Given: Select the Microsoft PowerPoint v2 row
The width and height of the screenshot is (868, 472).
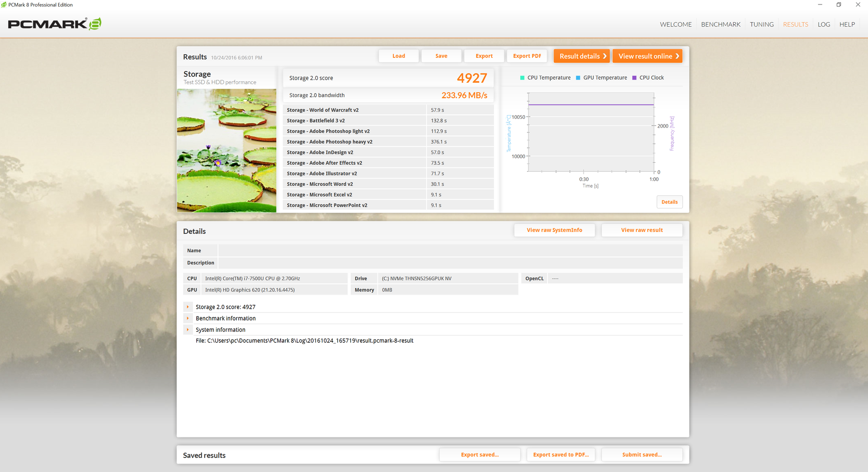Looking at the screenshot, I should tap(388, 205).
